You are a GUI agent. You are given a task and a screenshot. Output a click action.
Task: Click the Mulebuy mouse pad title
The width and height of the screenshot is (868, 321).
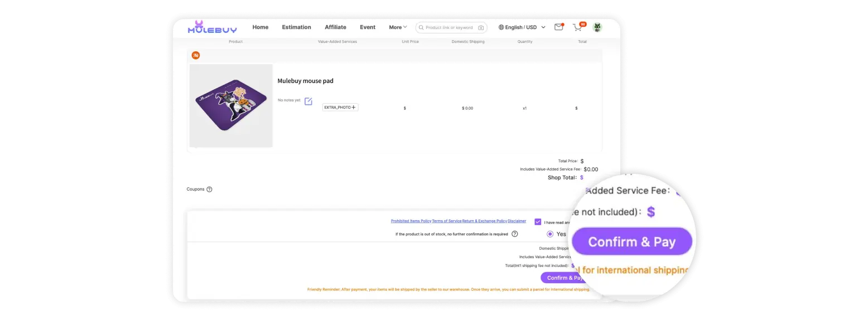coord(306,81)
